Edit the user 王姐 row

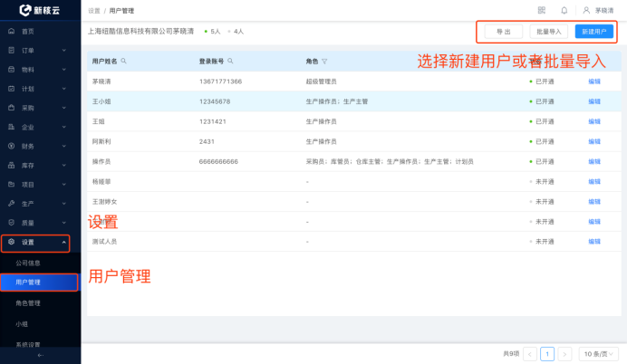pyautogui.click(x=594, y=121)
